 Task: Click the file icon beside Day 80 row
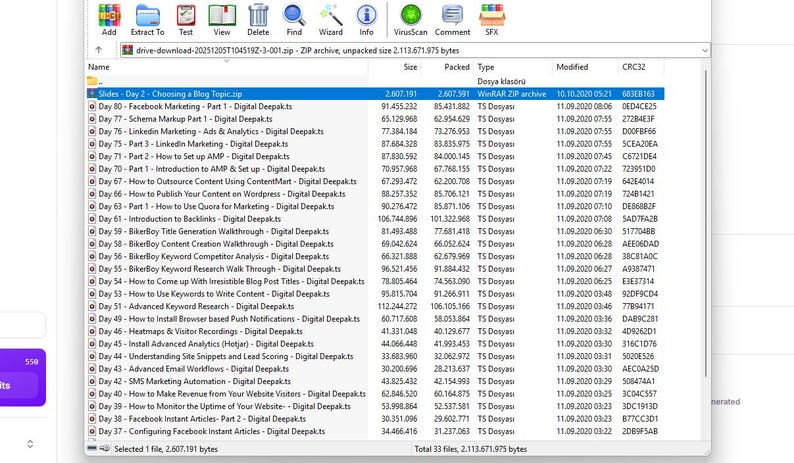92,106
